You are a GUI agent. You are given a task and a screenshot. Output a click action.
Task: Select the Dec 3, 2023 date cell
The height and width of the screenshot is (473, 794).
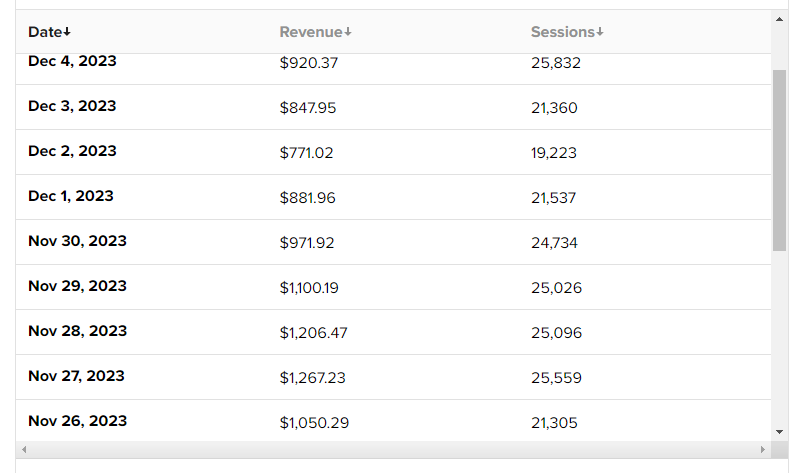click(72, 106)
